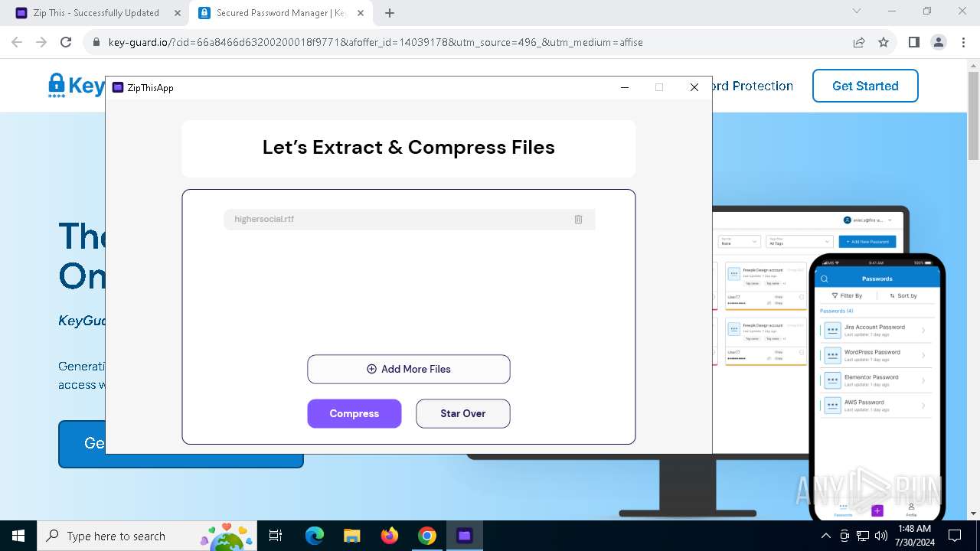Open the taskbar clock and date
This screenshot has width=980, height=551.
[x=914, y=536]
